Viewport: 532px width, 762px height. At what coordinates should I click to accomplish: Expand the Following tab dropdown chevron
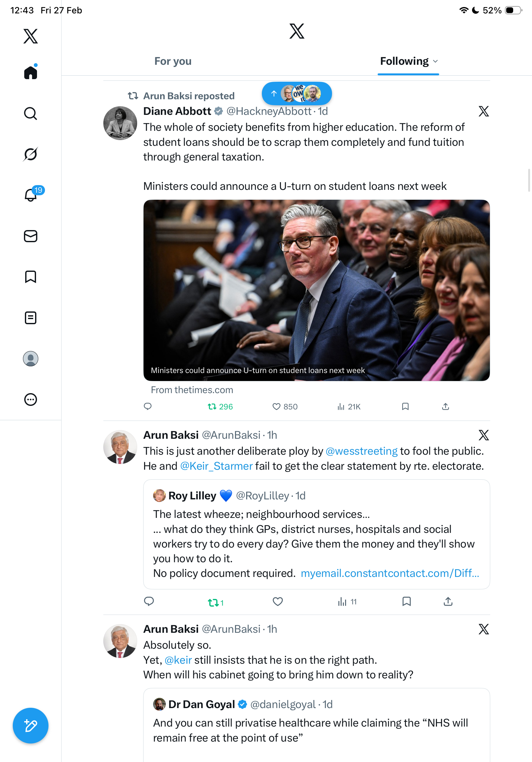(435, 61)
